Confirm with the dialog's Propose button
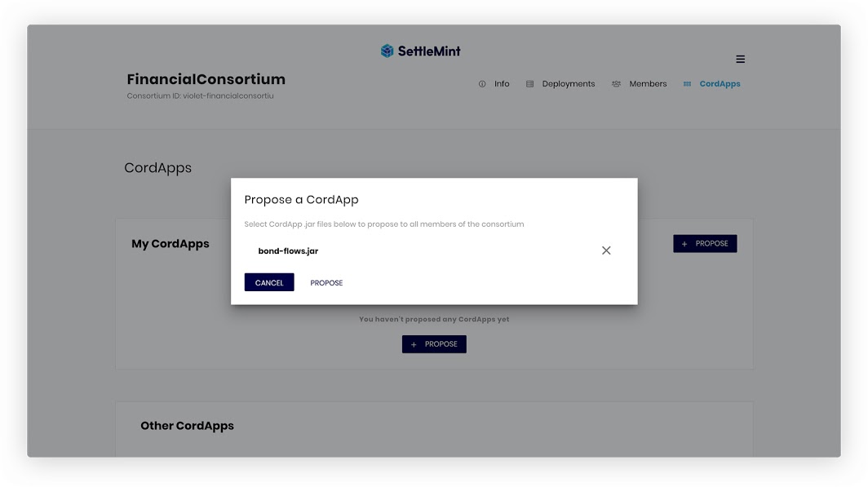The width and height of the screenshot is (868, 487). (x=326, y=283)
